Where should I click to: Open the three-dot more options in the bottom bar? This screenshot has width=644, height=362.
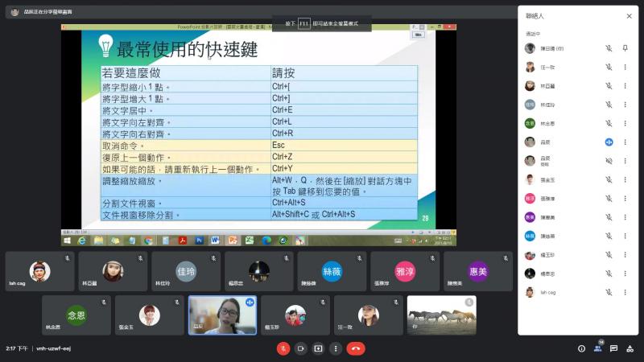coord(336,348)
